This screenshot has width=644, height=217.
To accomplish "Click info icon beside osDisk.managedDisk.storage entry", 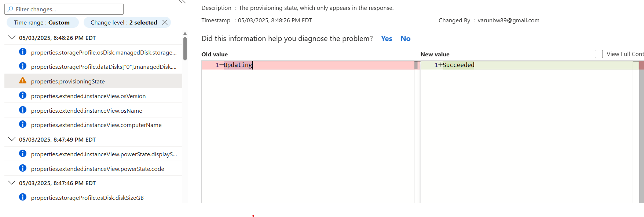I will (x=23, y=52).
